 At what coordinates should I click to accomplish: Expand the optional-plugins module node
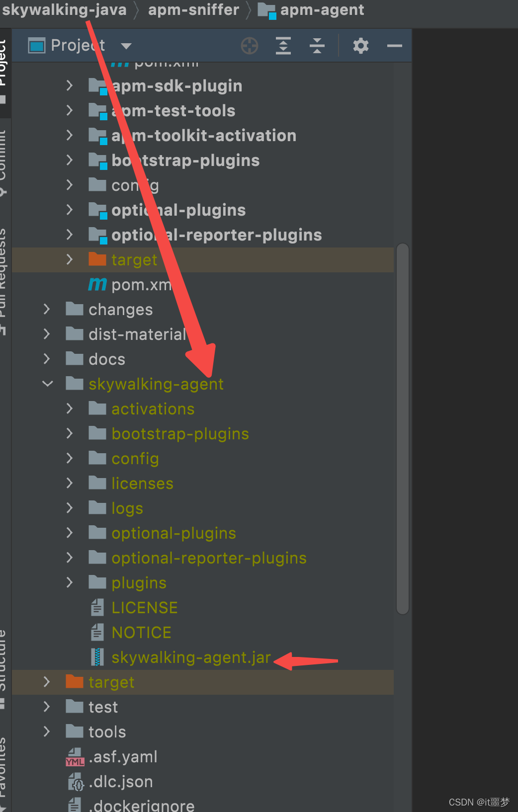click(x=70, y=210)
